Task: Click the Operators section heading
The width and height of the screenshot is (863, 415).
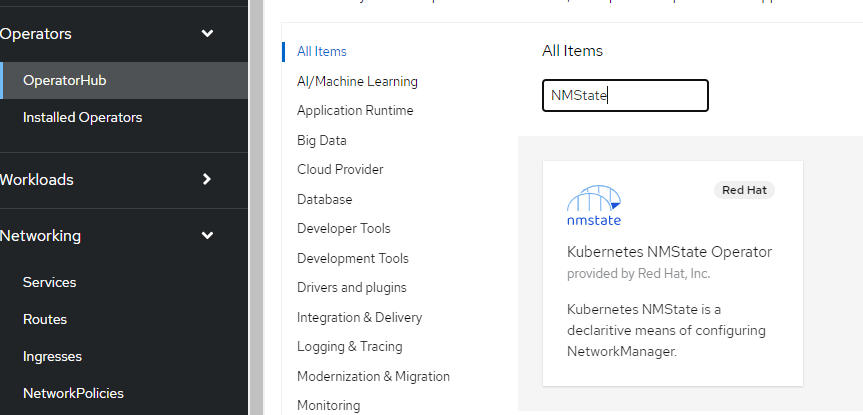Action: tap(36, 34)
